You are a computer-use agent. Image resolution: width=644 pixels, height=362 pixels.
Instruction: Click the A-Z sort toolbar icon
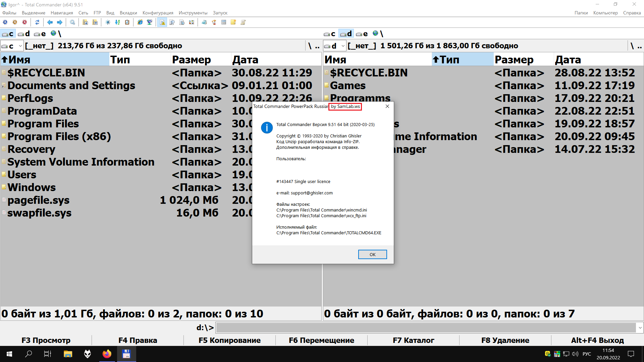click(x=117, y=22)
